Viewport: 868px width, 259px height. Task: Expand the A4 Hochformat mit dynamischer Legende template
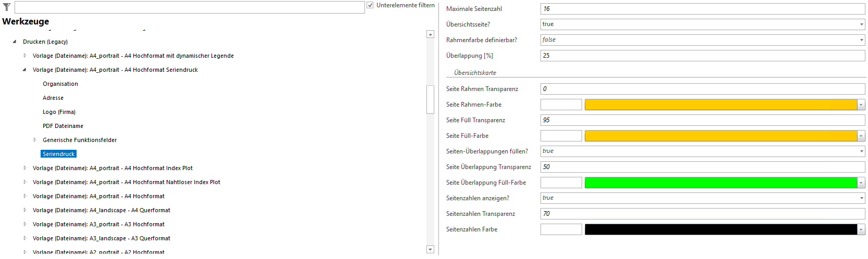(24, 56)
